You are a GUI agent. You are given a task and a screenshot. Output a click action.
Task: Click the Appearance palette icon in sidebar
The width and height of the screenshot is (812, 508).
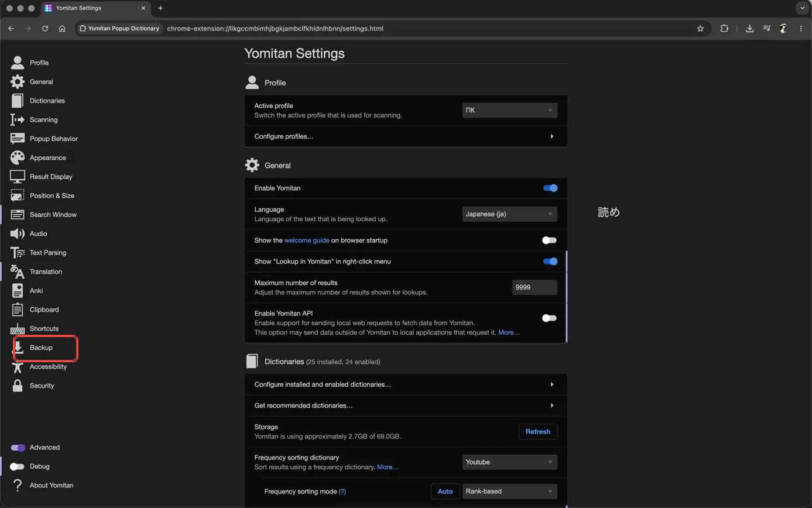click(18, 157)
